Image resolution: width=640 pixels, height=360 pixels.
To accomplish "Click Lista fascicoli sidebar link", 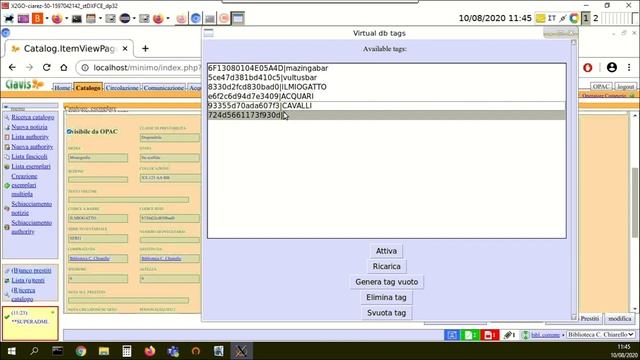I will [29, 156].
